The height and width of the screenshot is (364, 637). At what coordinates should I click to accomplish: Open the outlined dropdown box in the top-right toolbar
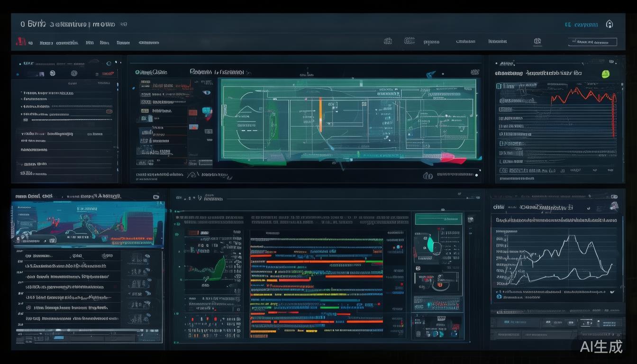(592, 42)
